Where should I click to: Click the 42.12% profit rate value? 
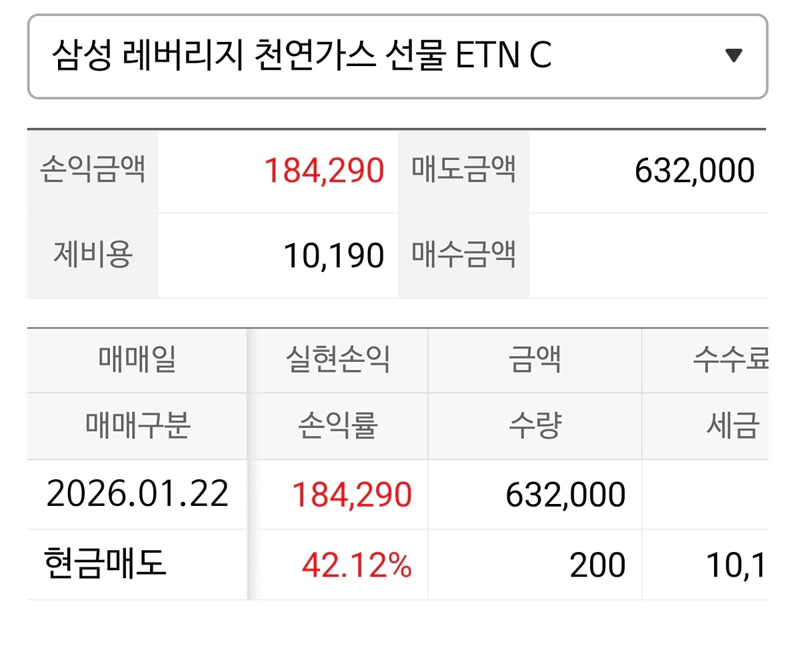click(x=356, y=566)
